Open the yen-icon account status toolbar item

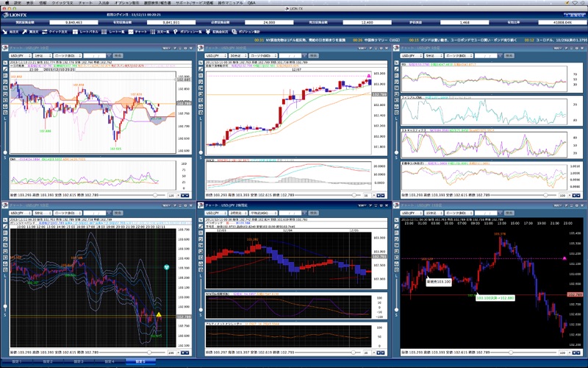coord(217,32)
